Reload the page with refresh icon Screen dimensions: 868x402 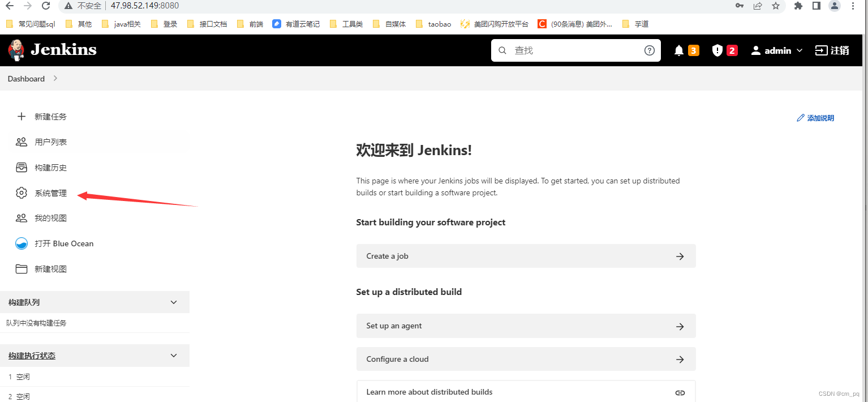tap(46, 6)
